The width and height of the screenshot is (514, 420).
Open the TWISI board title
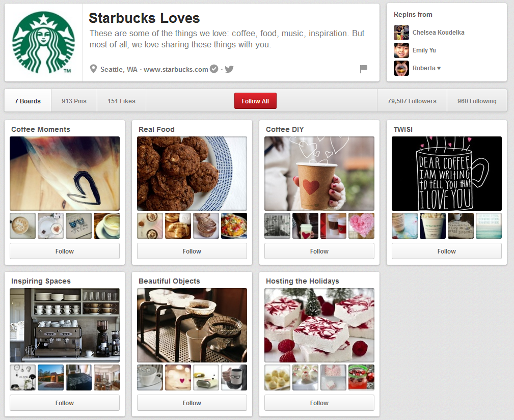(403, 129)
